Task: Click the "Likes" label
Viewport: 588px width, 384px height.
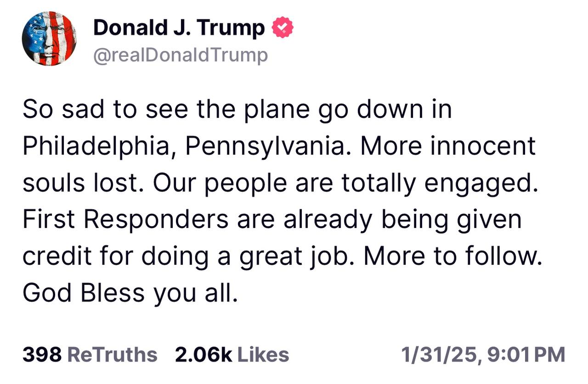Action: point(263,355)
